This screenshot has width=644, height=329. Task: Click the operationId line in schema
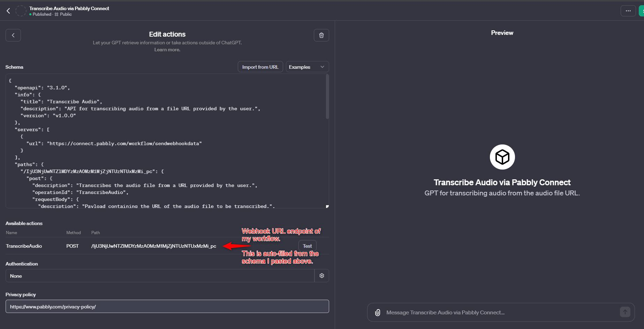pos(81,192)
